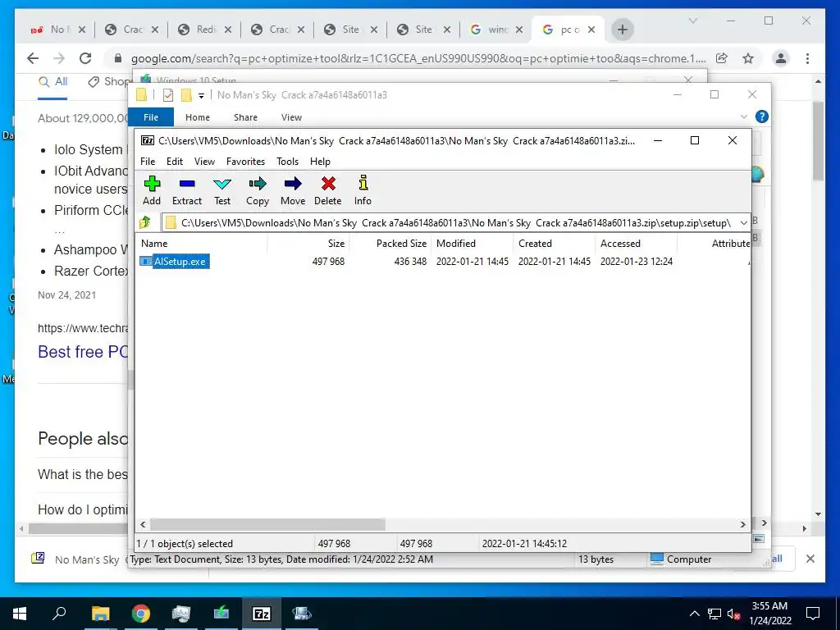This screenshot has width=840, height=630.
Task: Open the Info properties icon
Action: pyautogui.click(x=363, y=190)
